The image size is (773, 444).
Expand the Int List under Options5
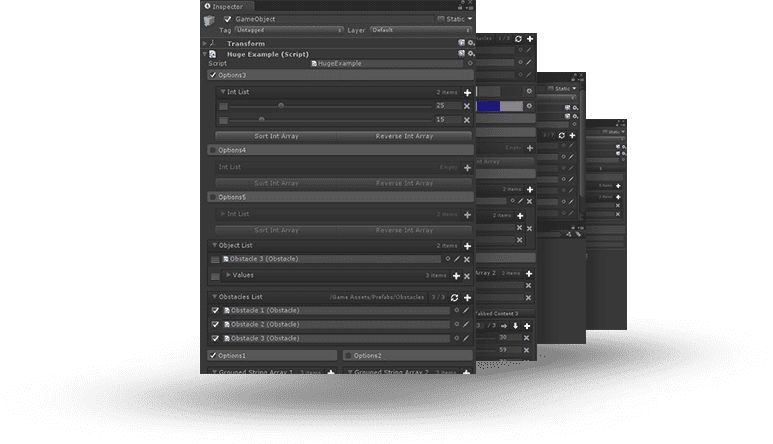223,214
